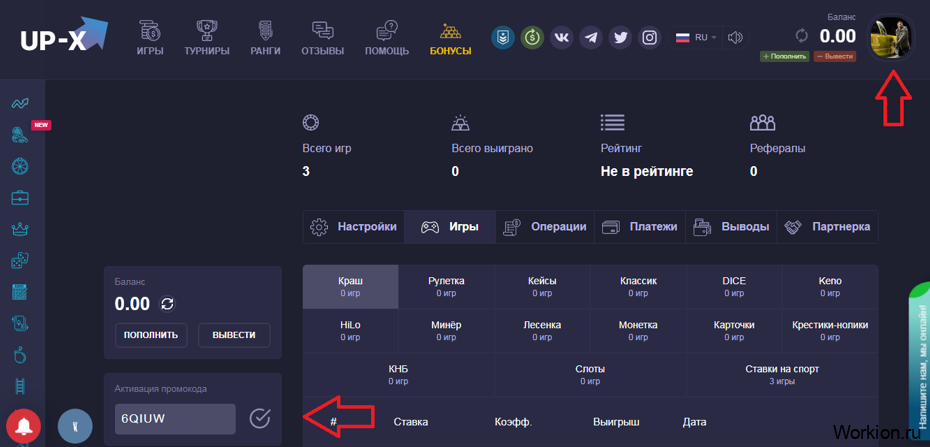930x447 pixels.
Task: Confirm promo code with the checkmark button
Action: pyautogui.click(x=260, y=418)
